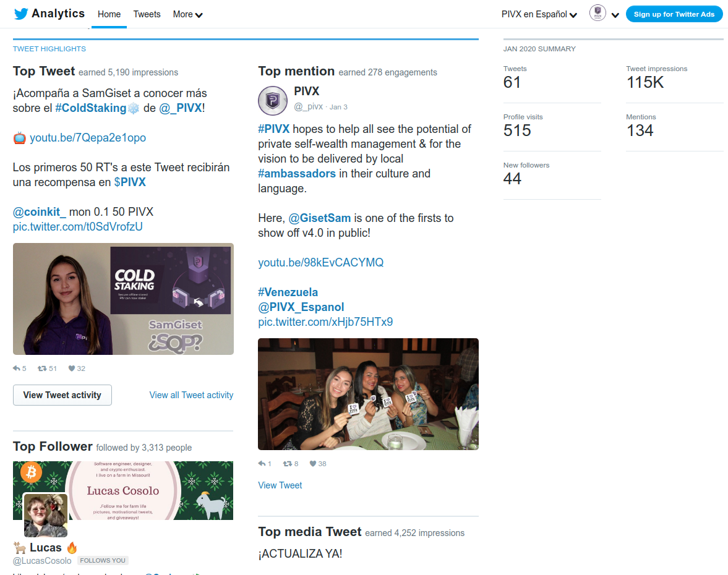The height and width of the screenshot is (575, 728).
Task: Click retweet icon showing 8
Action: 288,464
